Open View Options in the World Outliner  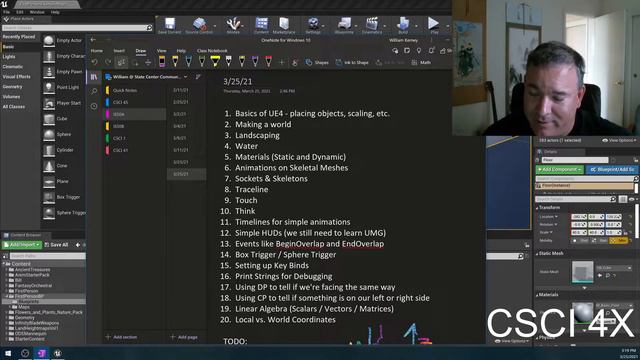click(619, 140)
